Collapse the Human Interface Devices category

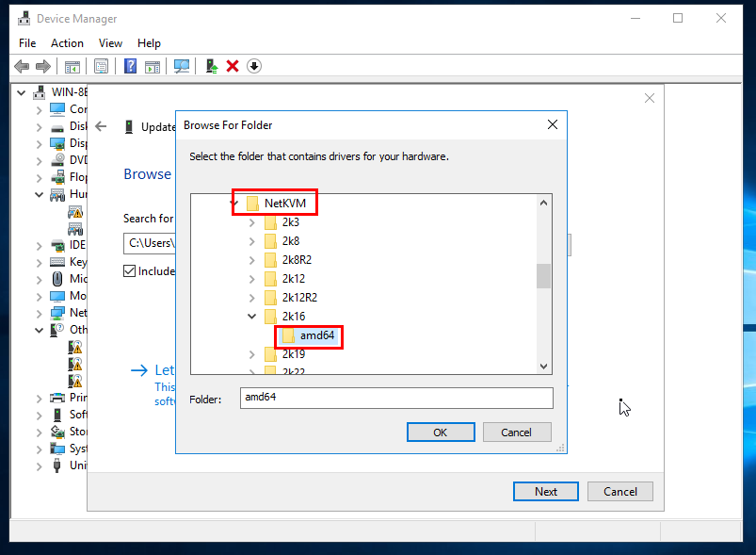[39, 194]
